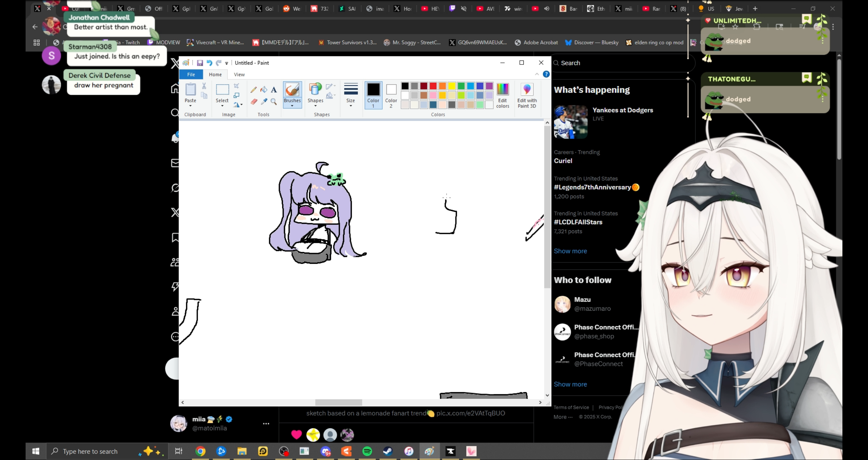This screenshot has height=460, width=868.
Task: Click the Save icon in title bar
Action: click(200, 63)
